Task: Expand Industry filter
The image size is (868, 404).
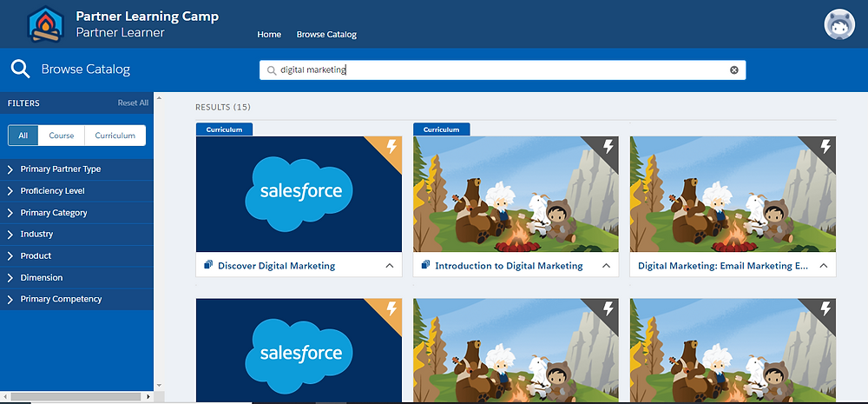Action: click(76, 234)
